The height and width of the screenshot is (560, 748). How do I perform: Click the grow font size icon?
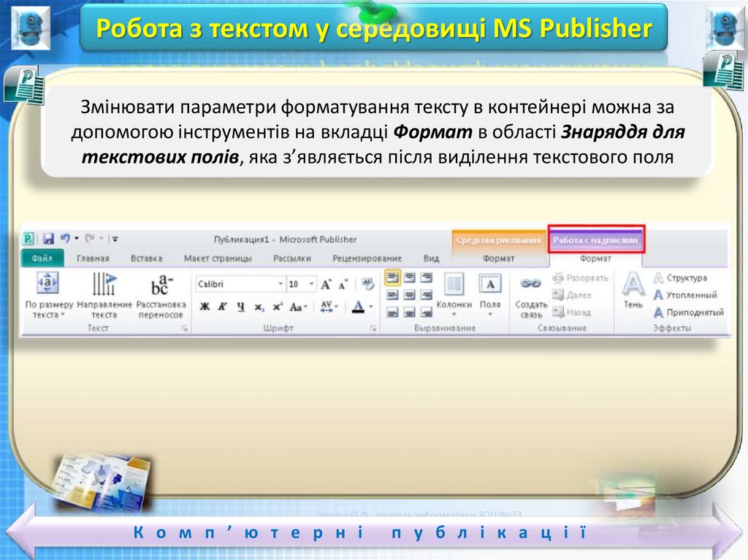pos(327,284)
